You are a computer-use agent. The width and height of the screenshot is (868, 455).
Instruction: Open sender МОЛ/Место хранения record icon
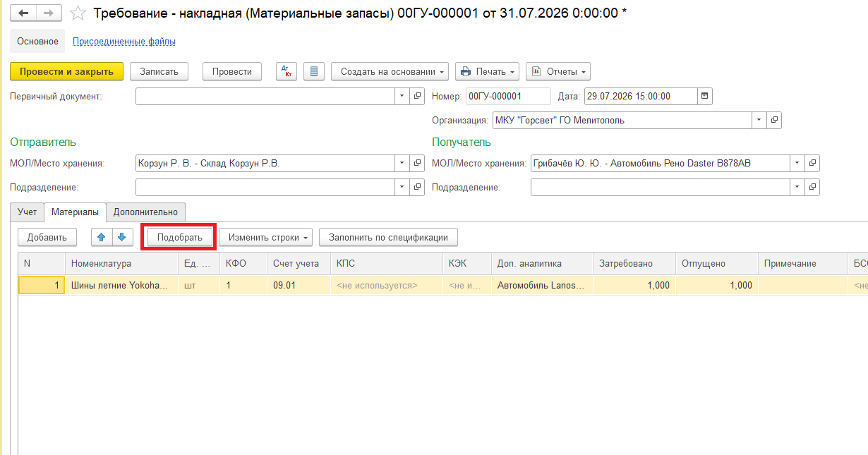click(417, 163)
